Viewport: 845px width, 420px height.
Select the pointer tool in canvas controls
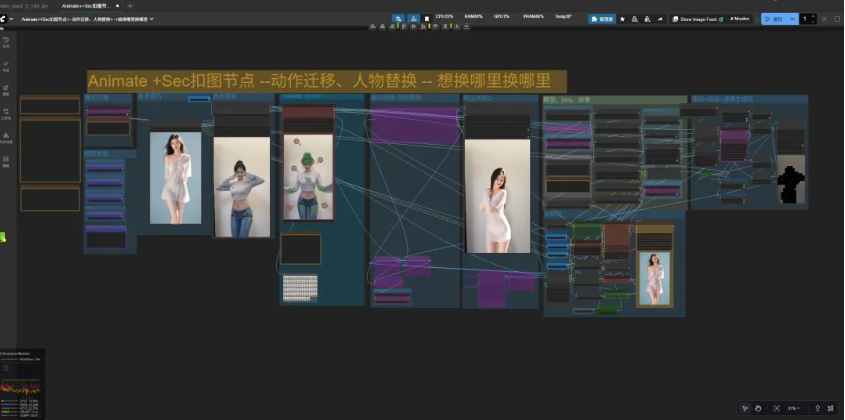coord(745,408)
